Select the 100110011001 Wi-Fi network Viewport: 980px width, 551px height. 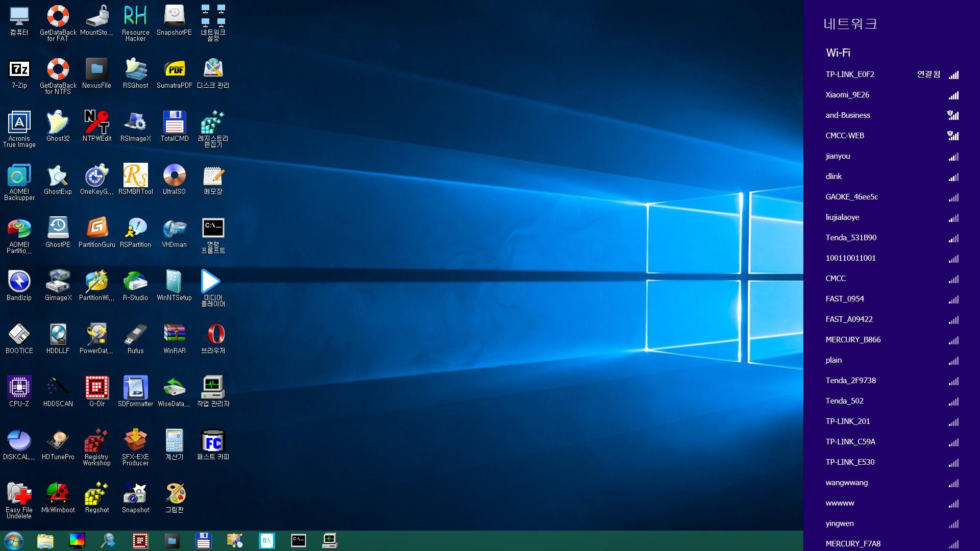[x=892, y=258]
